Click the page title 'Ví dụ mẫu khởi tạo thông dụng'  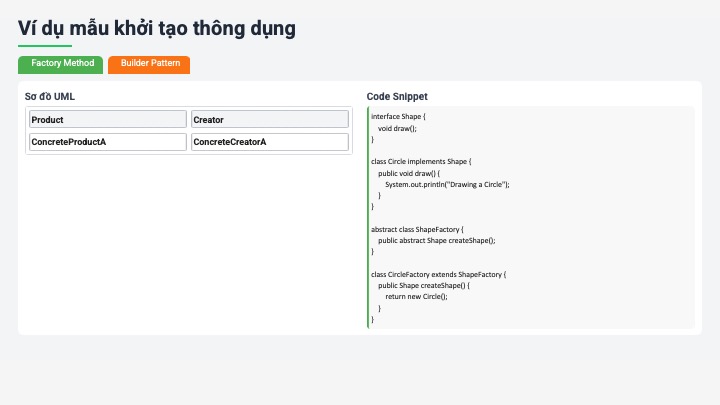pos(157,28)
